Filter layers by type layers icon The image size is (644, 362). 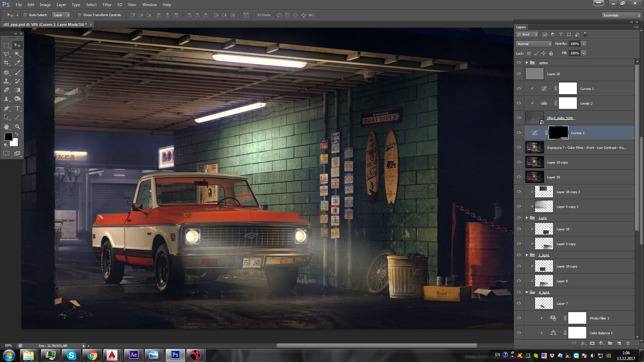pyautogui.click(x=561, y=35)
